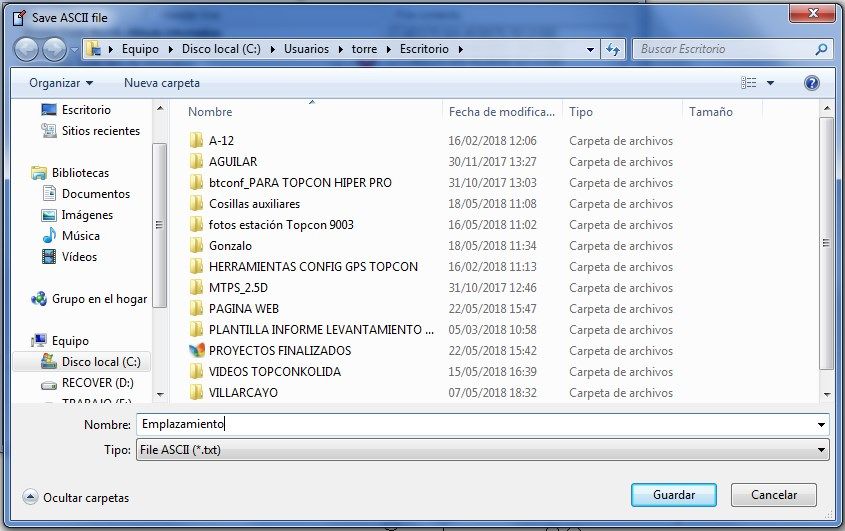This screenshot has height=531, width=845.
Task: Click the navigation pane scroll up arrow
Action: tap(160, 108)
